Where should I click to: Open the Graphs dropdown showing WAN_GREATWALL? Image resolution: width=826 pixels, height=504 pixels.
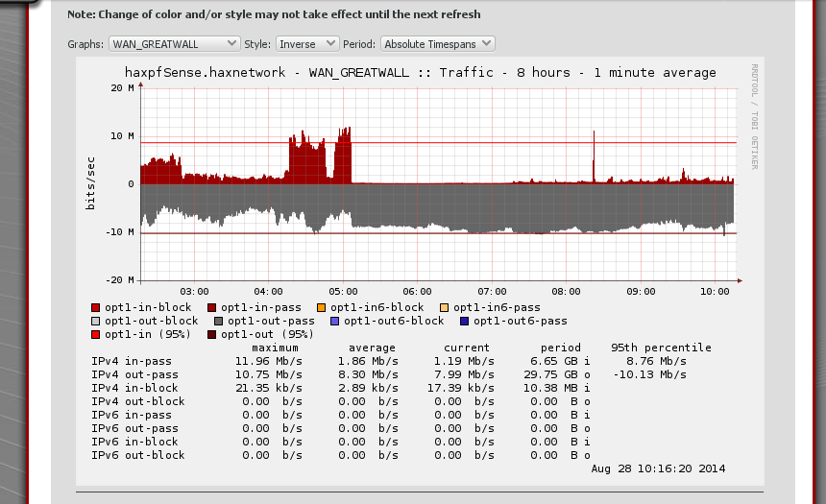click(175, 44)
